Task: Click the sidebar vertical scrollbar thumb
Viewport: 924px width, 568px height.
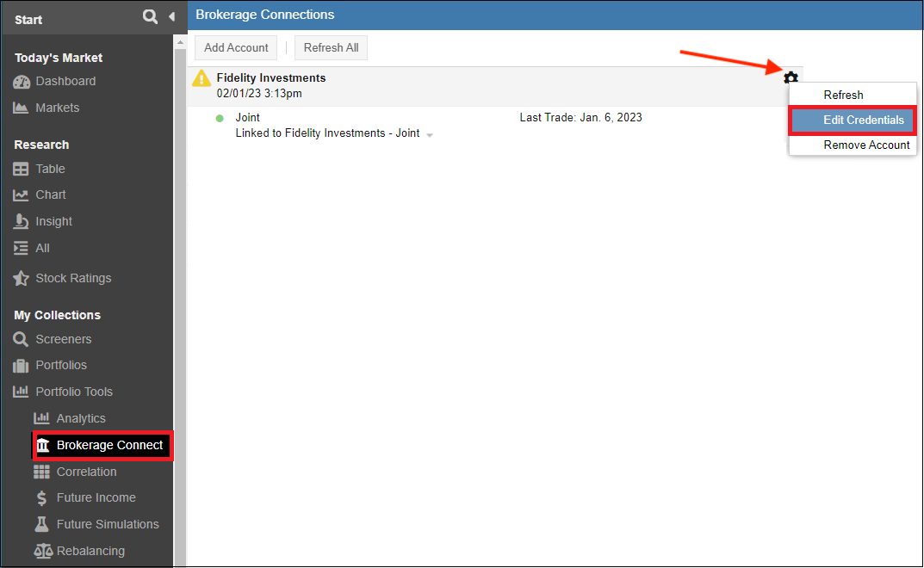Action: click(x=180, y=306)
